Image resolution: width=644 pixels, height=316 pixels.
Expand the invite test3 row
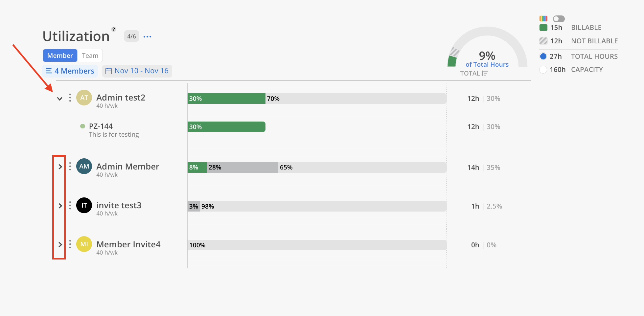coord(60,206)
